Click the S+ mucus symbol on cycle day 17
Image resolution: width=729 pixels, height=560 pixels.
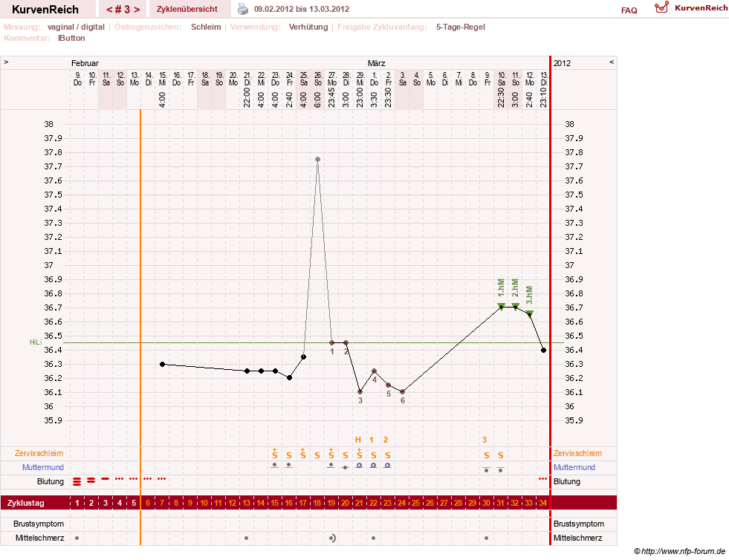[303, 454]
